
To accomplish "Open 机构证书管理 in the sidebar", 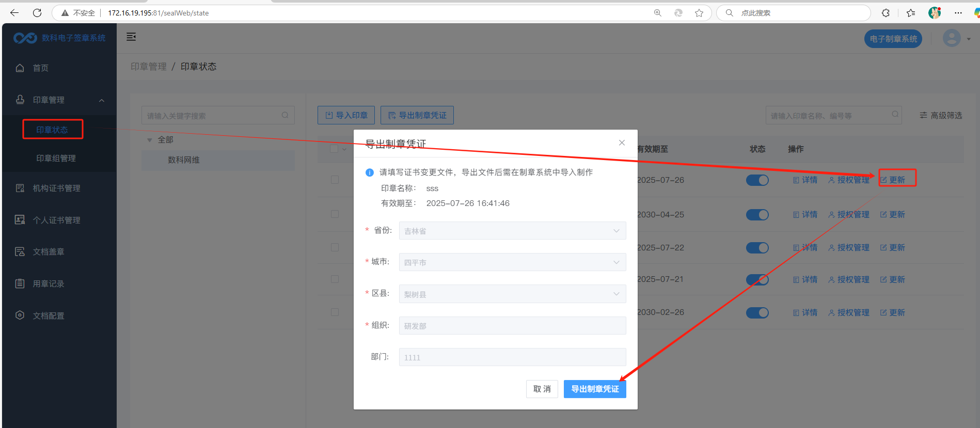I will (57, 188).
